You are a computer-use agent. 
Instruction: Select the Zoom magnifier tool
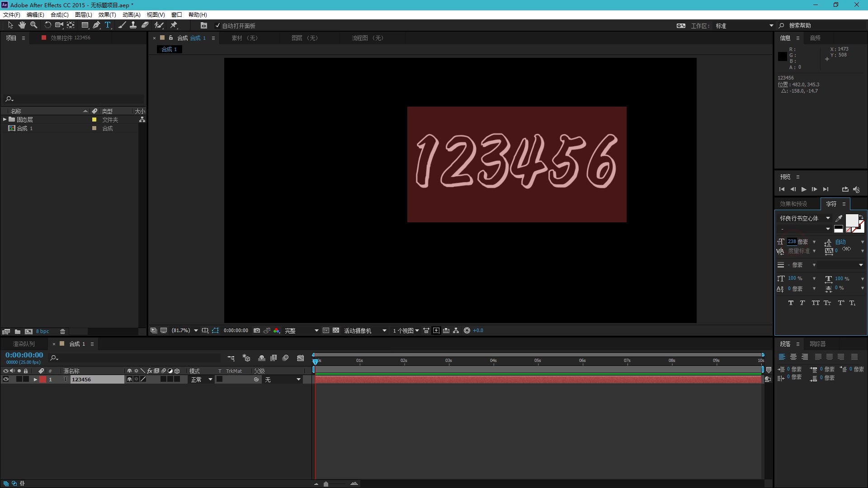(x=33, y=25)
